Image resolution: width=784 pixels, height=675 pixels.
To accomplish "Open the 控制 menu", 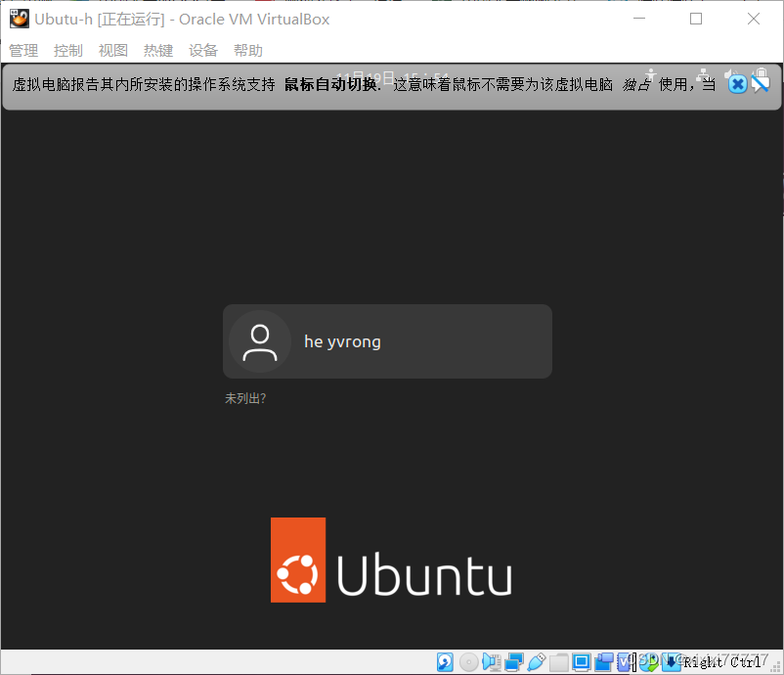I will pos(68,51).
